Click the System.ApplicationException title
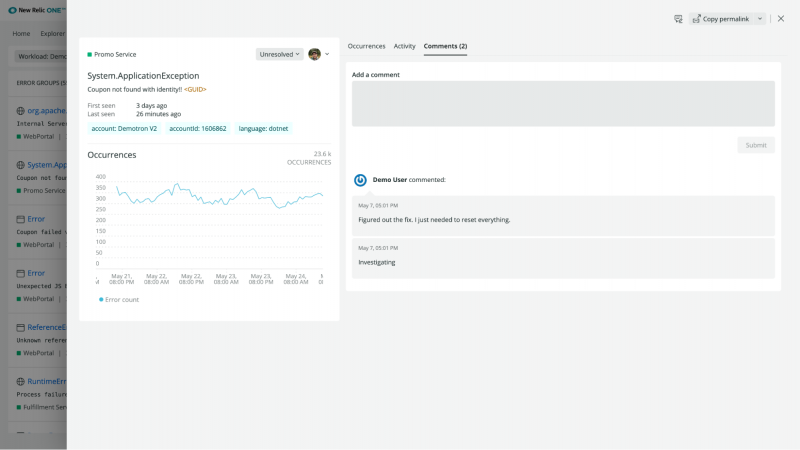 click(x=143, y=76)
